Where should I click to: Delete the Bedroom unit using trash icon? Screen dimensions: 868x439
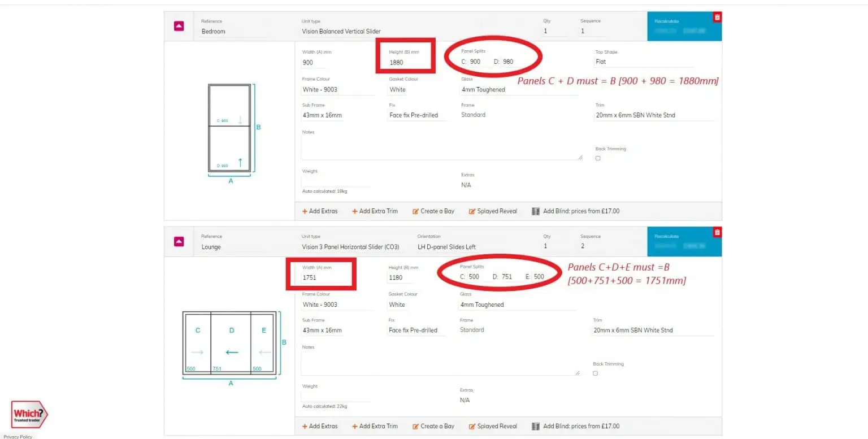tap(717, 18)
